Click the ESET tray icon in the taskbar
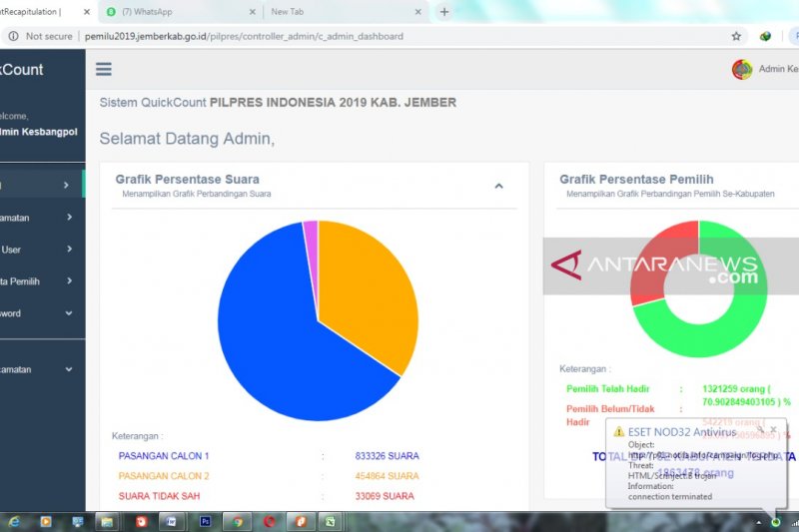 [x=776, y=521]
